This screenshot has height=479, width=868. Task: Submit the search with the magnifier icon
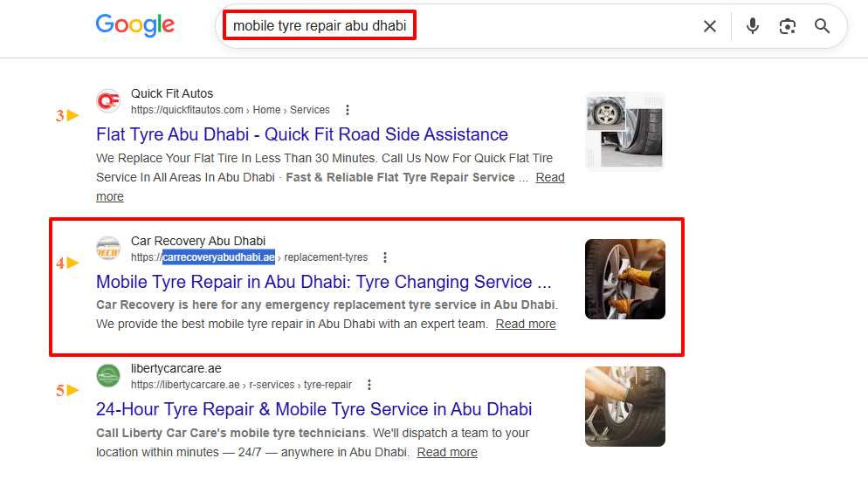click(822, 26)
